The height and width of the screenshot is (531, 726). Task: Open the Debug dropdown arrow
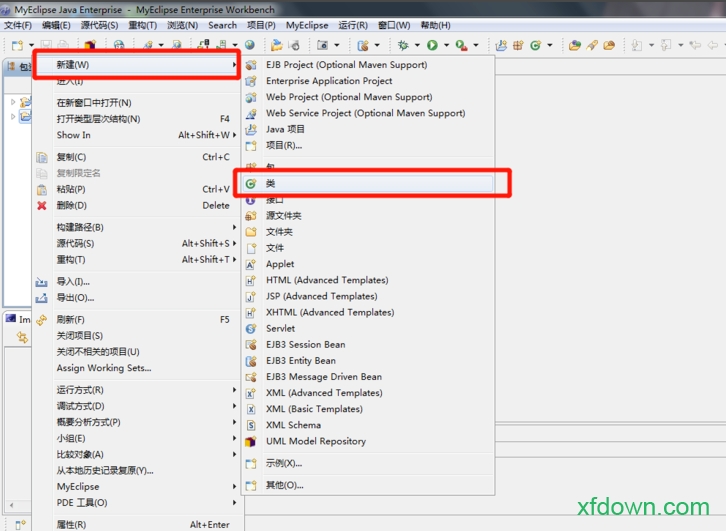click(417, 45)
